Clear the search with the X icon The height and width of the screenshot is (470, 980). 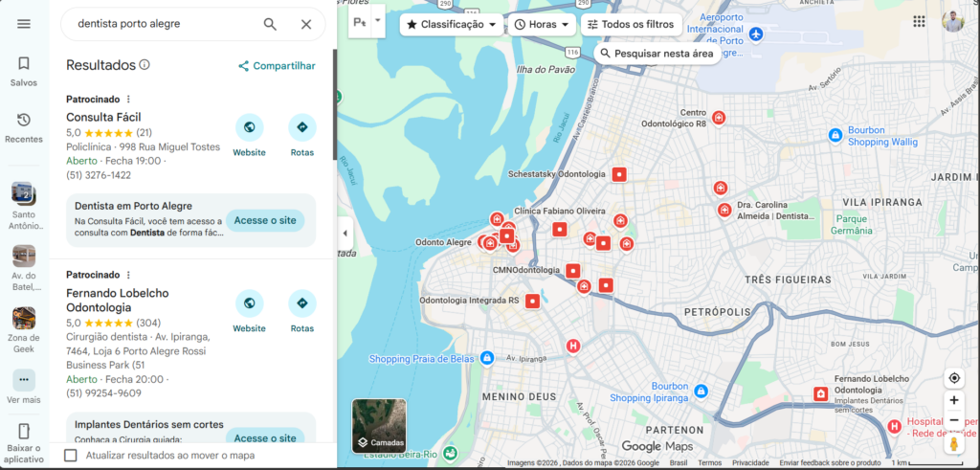click(x=305, y=24)
